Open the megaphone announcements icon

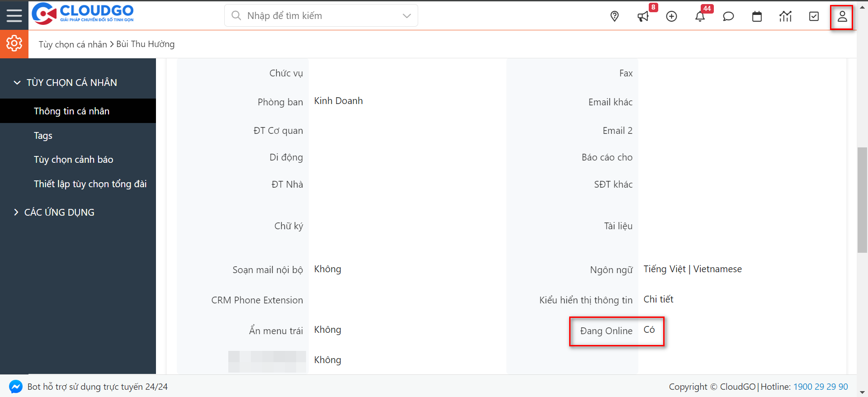pos(643,17)
